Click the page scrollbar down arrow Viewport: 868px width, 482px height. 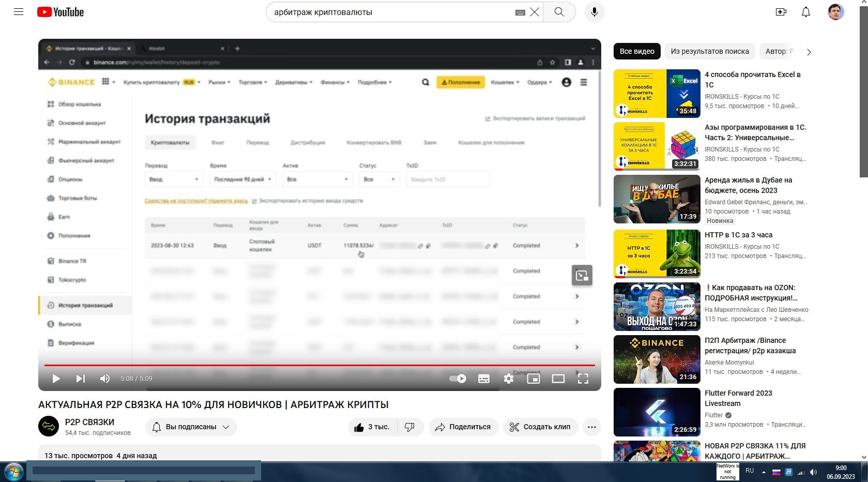coord(864,457)
